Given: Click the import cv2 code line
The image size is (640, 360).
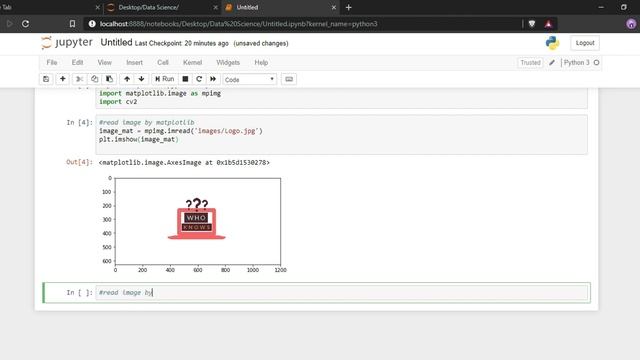Looking at the screenshot, I should pyautogui.click(x=118, y=102).
